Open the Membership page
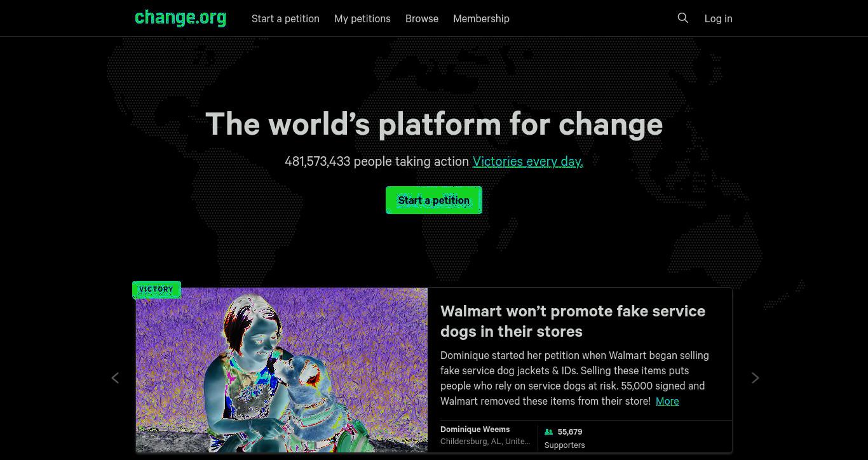The image size is (868, 460). tap(481, 18)
